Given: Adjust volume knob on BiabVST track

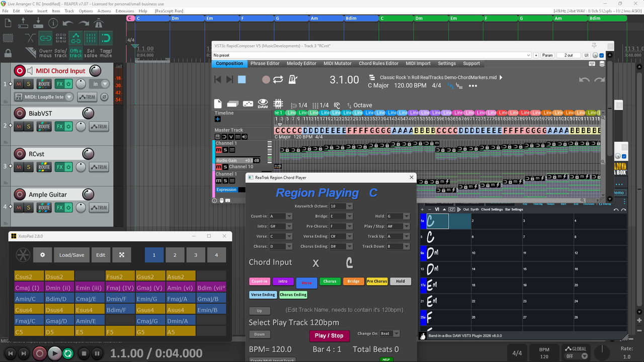Looking at the screenshot, I should tap(88, 114).
